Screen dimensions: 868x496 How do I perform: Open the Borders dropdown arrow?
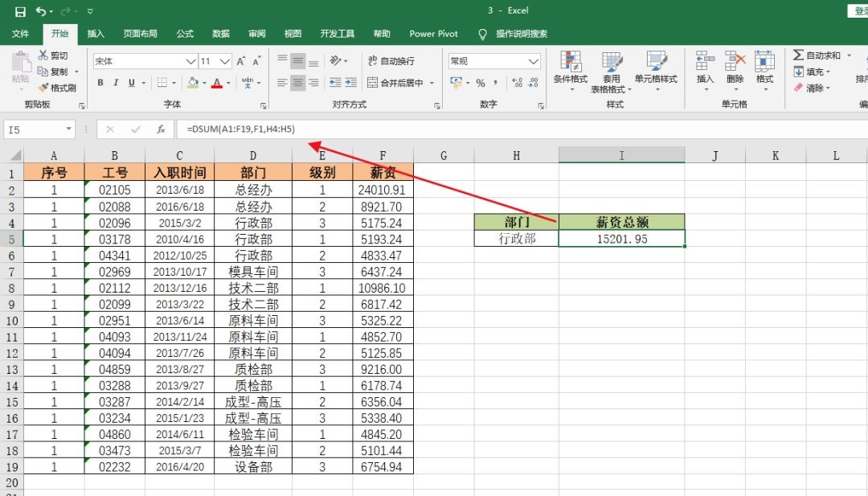pos(174,83)
